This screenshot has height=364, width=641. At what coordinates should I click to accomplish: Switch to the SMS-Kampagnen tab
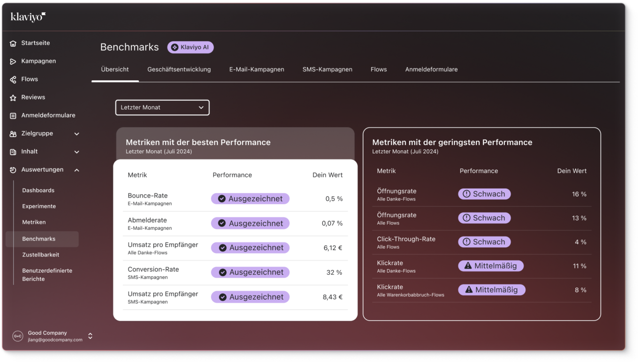click(x=327, y=69)
